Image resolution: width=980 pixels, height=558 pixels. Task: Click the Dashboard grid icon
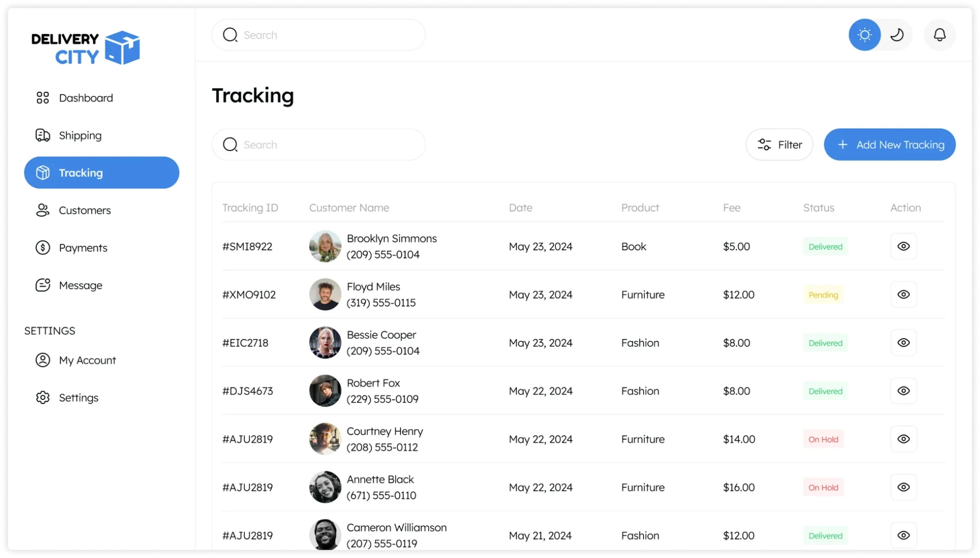(x=43, y=98)
